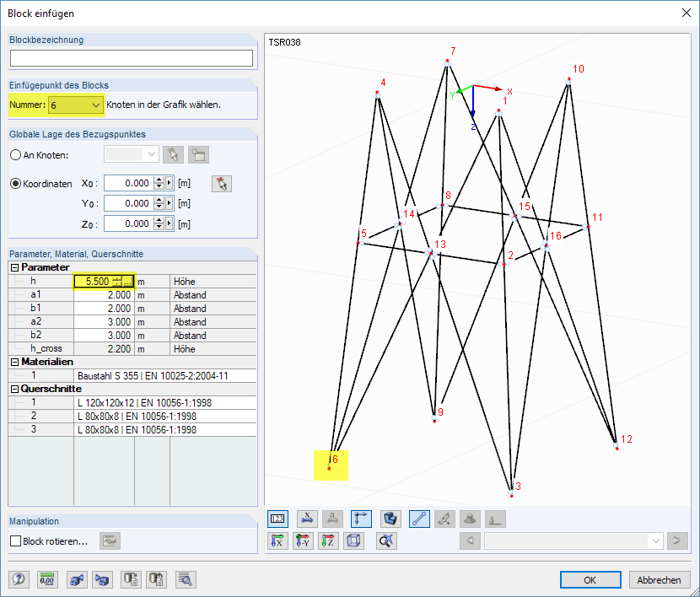
Task: Toggle the numbering display icon (123)
Action: (277, 519)
